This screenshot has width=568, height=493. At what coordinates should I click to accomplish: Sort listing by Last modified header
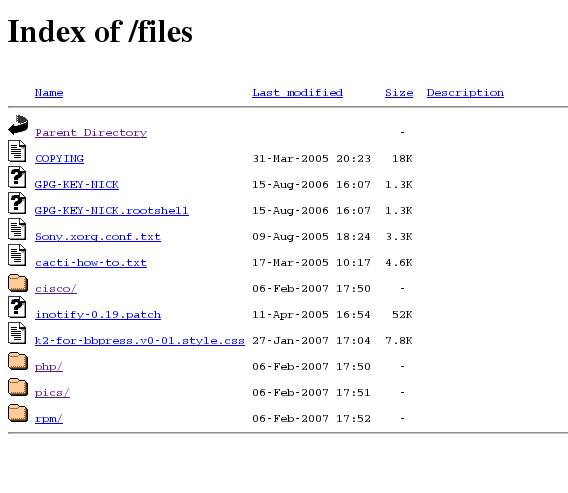coord(297,93)
